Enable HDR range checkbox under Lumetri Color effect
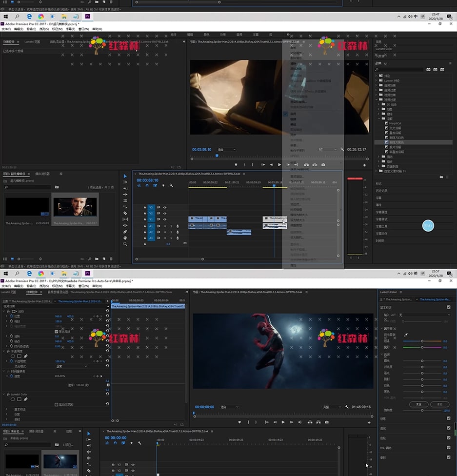This screenshot has width=457, height=476. (56, 405)
